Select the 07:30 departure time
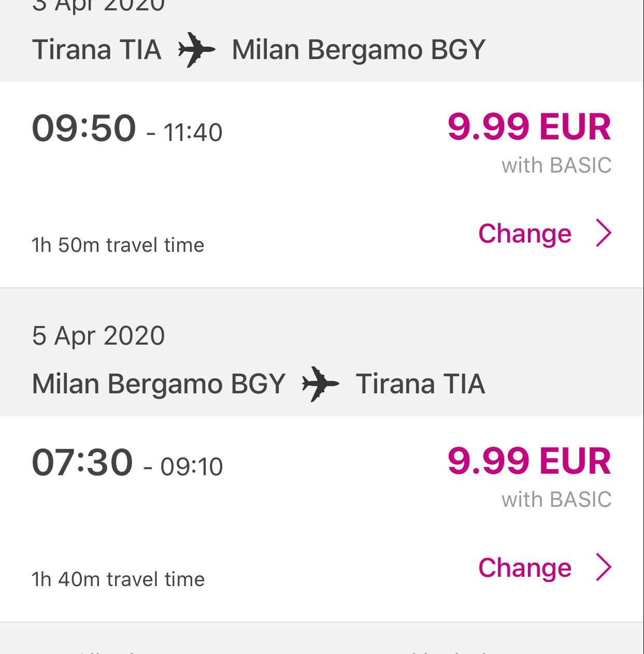 [82, 462]
